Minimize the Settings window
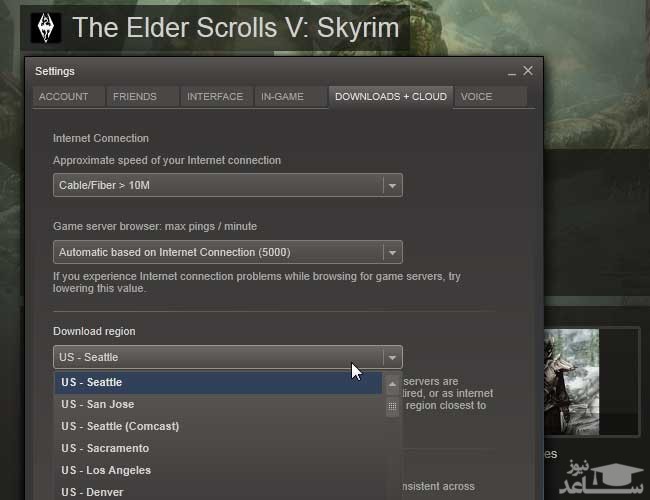 pyautogui.click(x=511, y=72)
